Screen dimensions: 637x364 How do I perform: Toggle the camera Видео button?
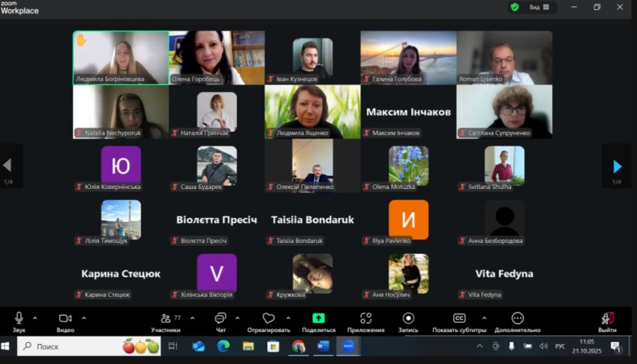pos(65,319)
